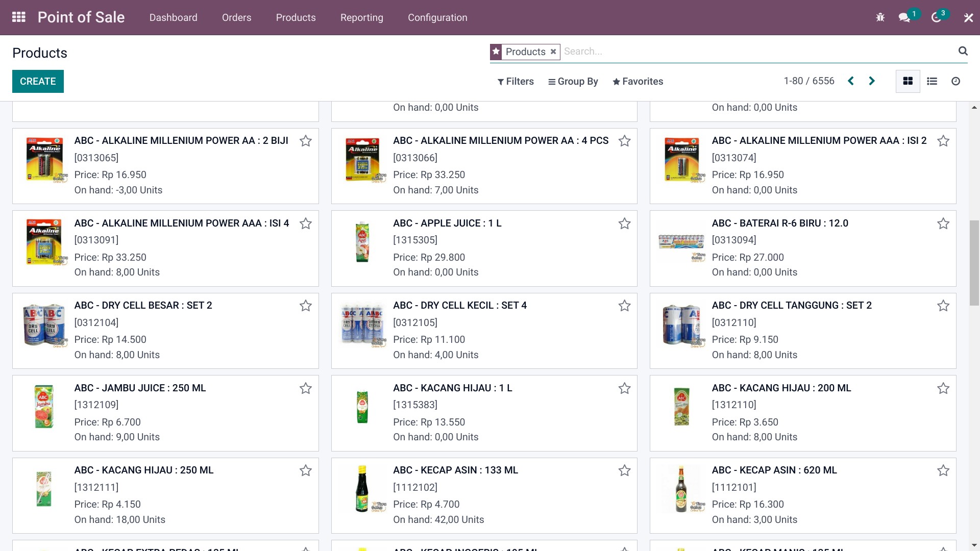Expand the Filters dropdown
This screenshot has width=980, height=551.
[516, 82]
